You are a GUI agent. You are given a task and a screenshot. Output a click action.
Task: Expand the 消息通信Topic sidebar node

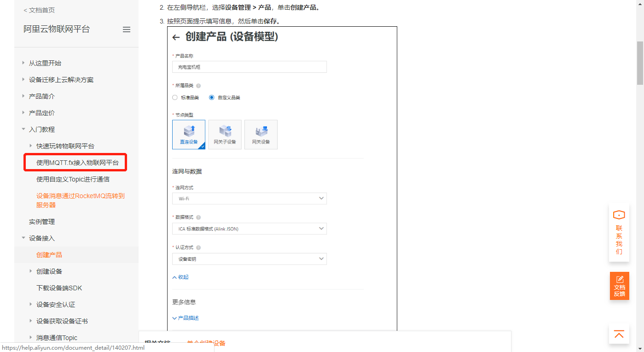[x=31, y=337]
